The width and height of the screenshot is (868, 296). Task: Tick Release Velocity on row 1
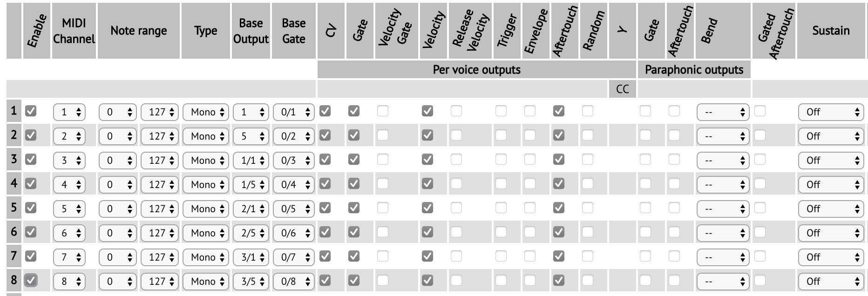tap(456, 111)
